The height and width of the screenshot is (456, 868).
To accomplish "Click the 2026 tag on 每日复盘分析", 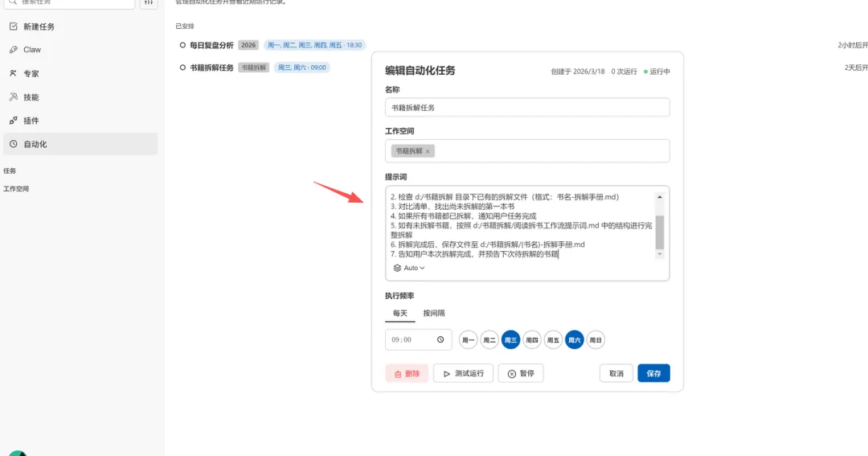I will 248,45.
